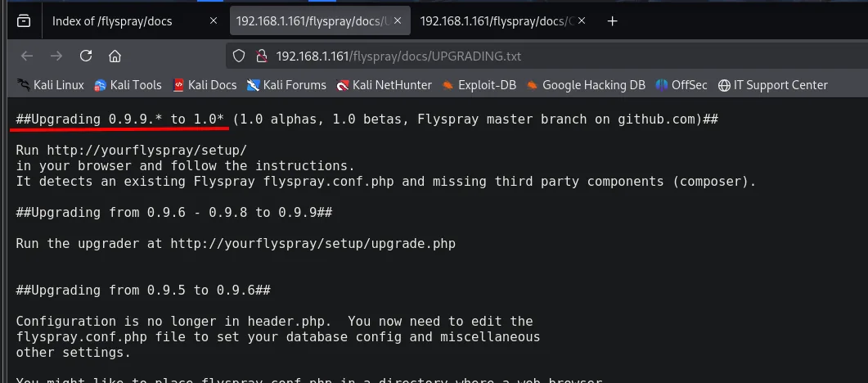Click 'in your browser and follow the instructions.' line

point(186,166)
